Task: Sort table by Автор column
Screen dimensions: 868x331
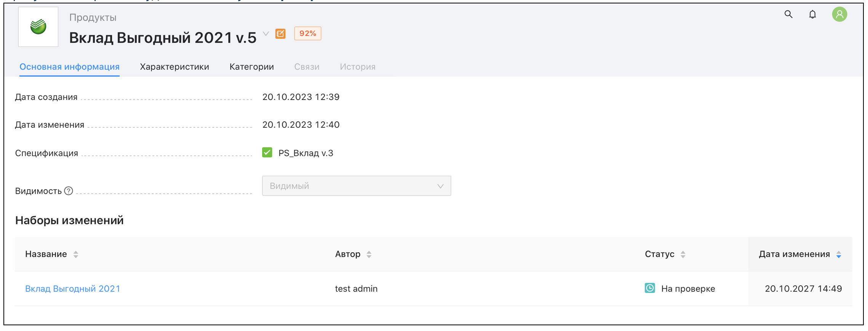Action: point(369,254)
